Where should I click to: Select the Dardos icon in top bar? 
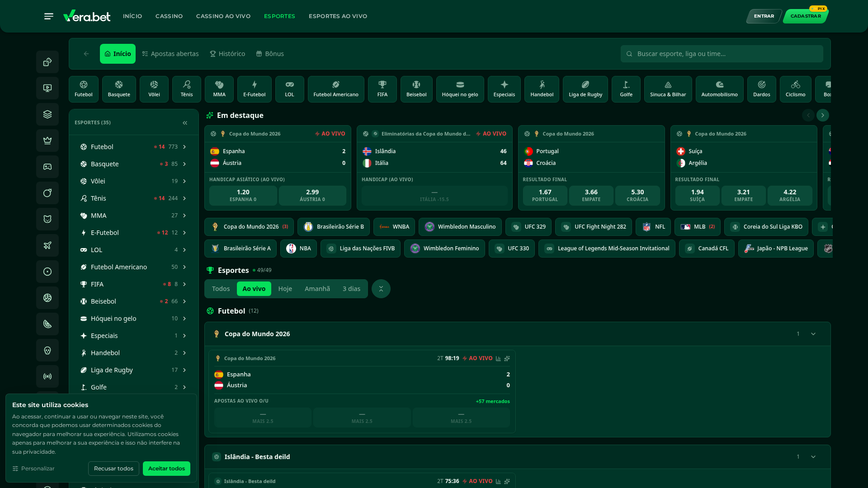(x=762, y=89)
